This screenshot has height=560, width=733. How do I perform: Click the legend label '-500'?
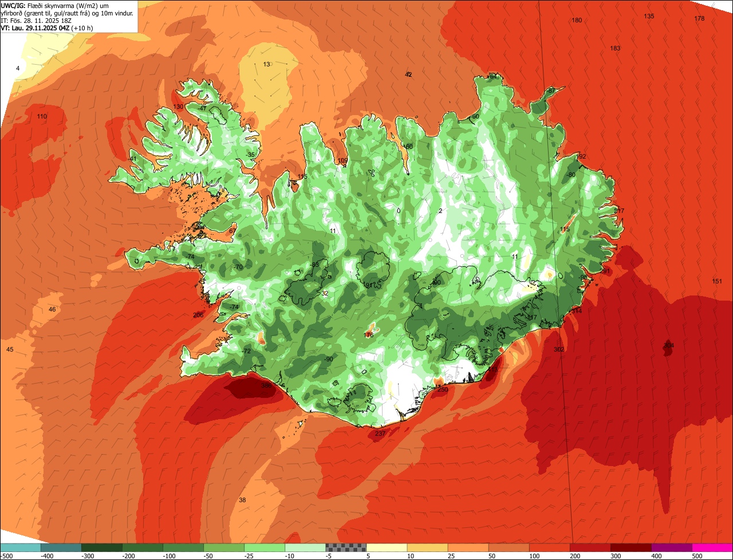[x=7, y=556]
